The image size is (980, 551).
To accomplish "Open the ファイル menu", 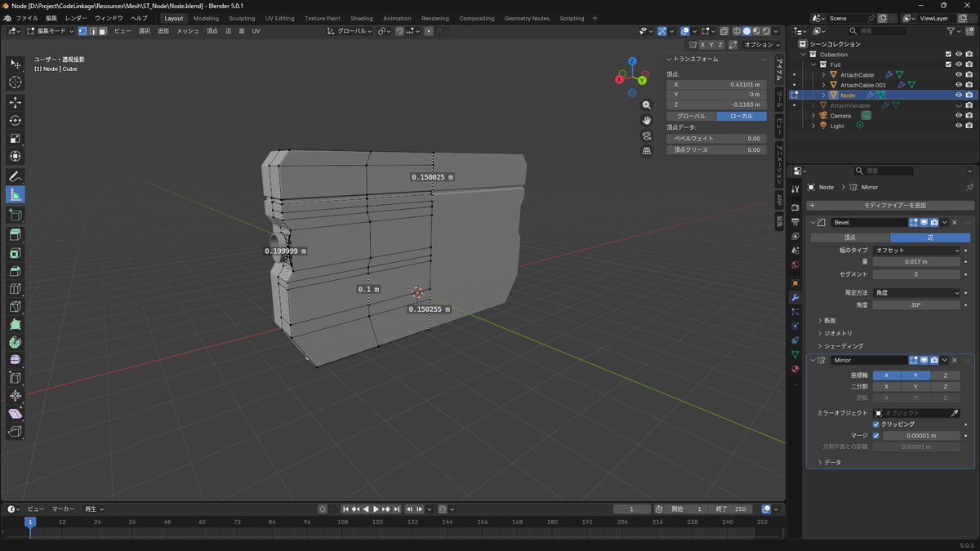I will (27, 18).
